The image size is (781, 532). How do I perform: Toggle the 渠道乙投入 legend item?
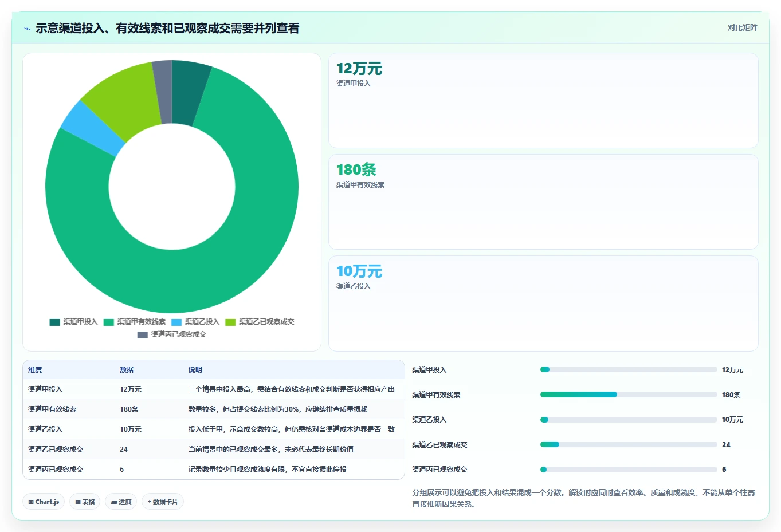195,322
